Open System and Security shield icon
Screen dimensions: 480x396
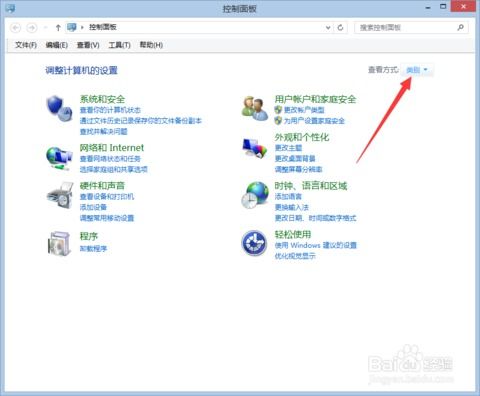[59, 109]
